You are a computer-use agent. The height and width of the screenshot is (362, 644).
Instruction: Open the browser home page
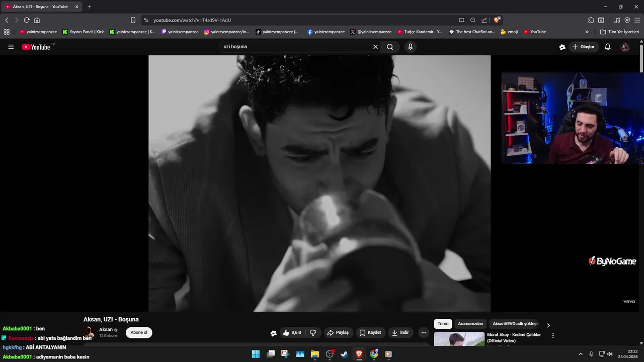(37, 20)
